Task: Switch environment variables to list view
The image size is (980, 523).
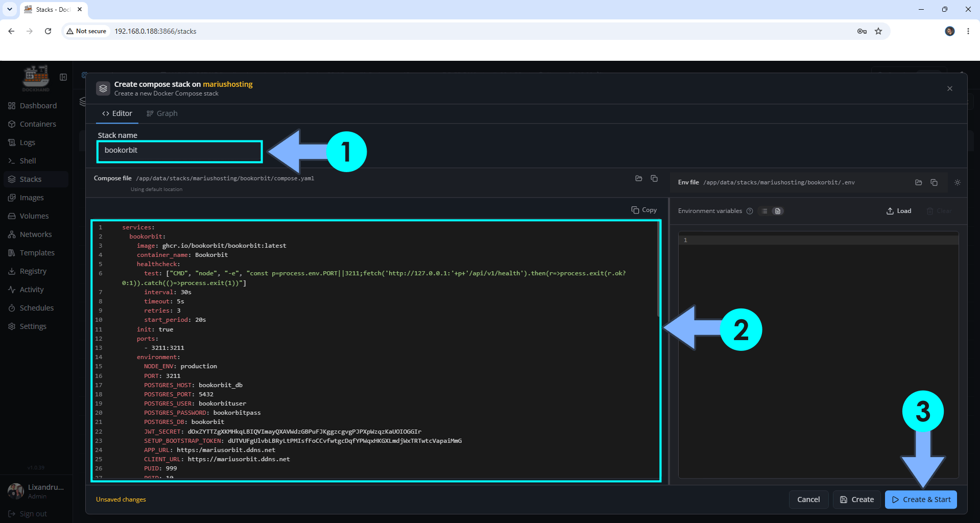Action: [764, 211]
